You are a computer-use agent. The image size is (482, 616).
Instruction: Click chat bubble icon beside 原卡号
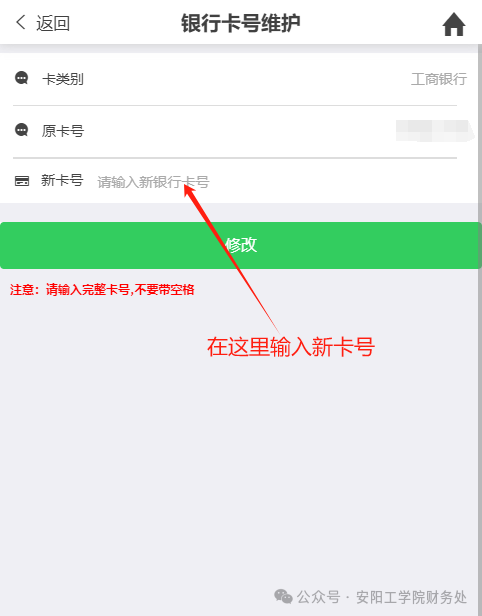pyautogui.click(x=22, y=130)
